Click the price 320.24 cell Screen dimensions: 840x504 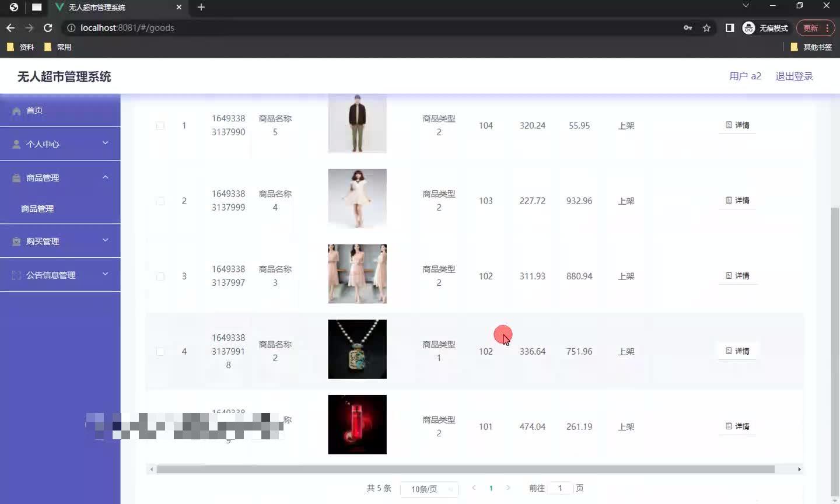pos(533,125)
